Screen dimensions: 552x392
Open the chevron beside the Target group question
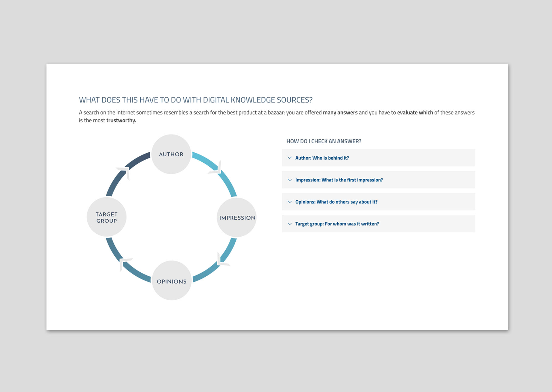click(290, 224)
